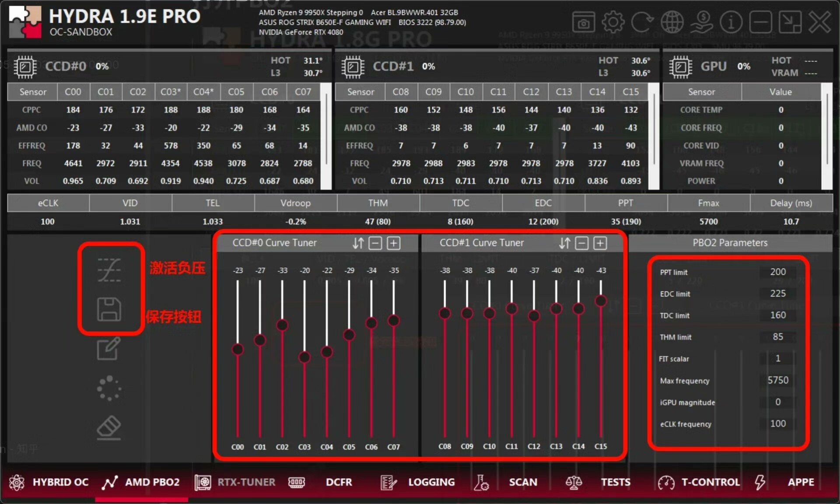Click the screenshot camera icon
Screen dimensions: 840x504
tap(583, 23)
